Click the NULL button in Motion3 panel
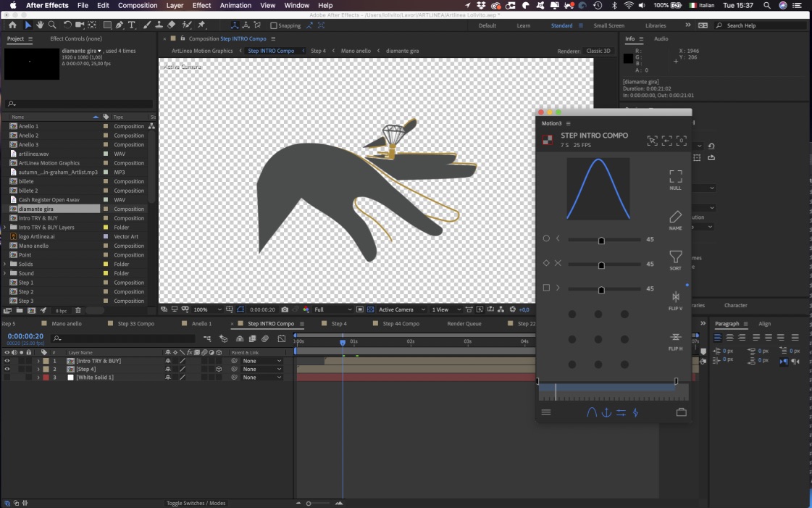 coord(675,180)
